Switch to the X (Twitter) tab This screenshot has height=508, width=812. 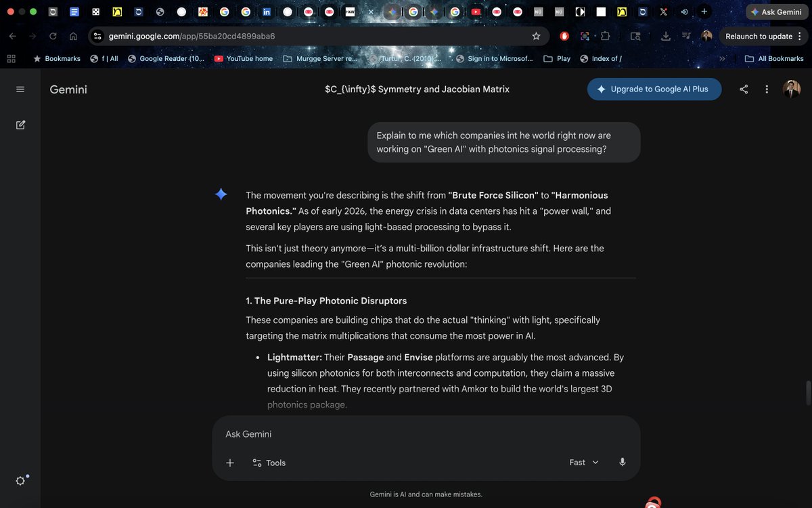[x=663, y=12]
